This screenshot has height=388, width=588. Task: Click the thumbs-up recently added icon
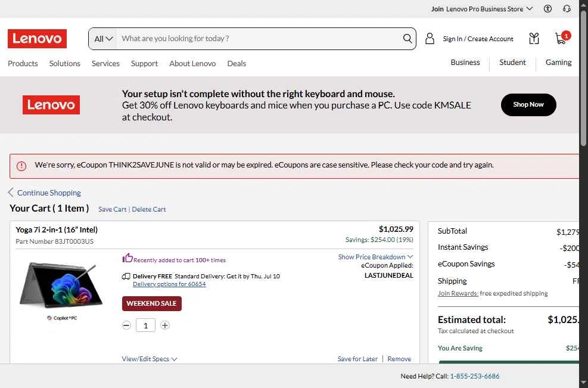(127, 258)
